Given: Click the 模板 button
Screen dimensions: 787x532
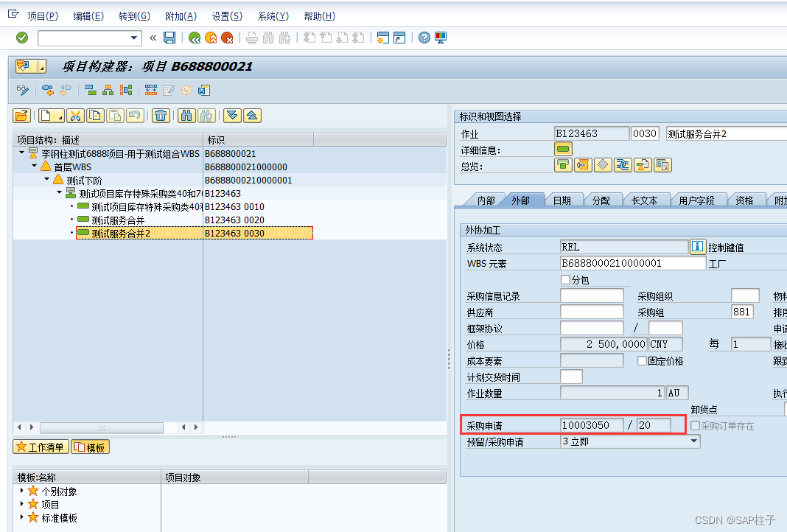Looking at the screenshot, I should tap(91, 447).
